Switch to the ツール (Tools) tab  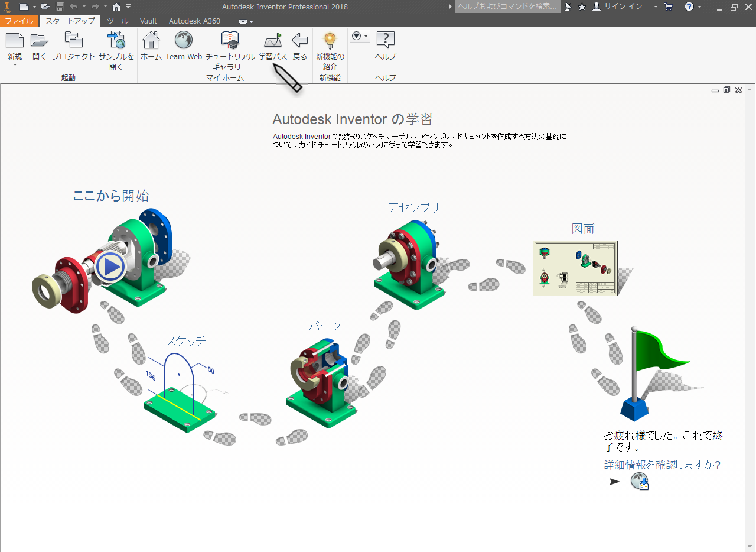coord(118,21)
